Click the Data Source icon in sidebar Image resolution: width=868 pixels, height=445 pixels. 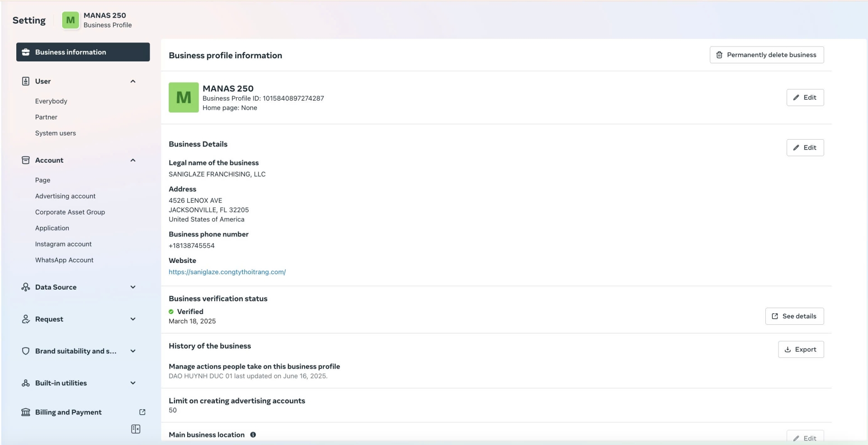coord(26,287)
